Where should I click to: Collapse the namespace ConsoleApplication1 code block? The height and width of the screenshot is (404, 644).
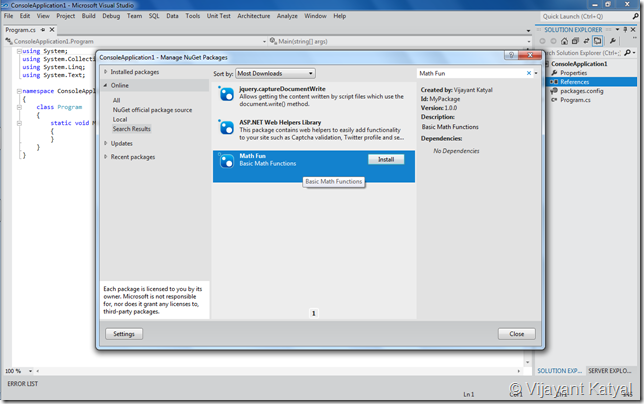click(x=19, y=91)
